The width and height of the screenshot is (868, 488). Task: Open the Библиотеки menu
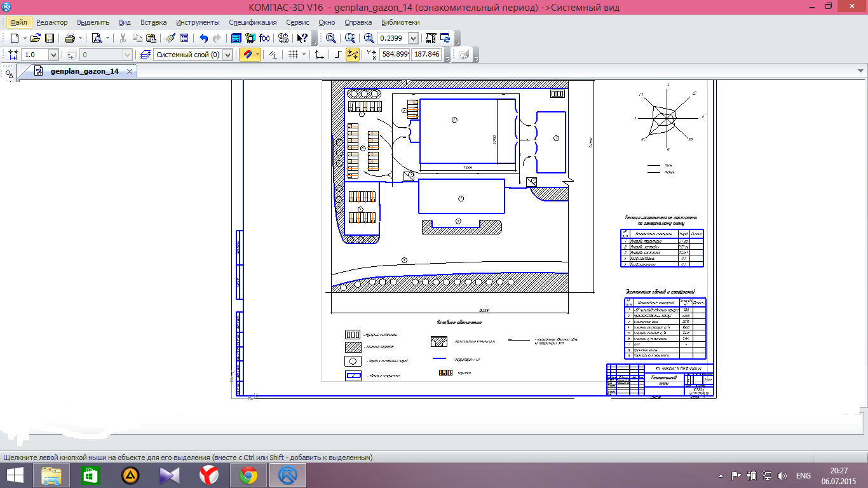(400, 22)
